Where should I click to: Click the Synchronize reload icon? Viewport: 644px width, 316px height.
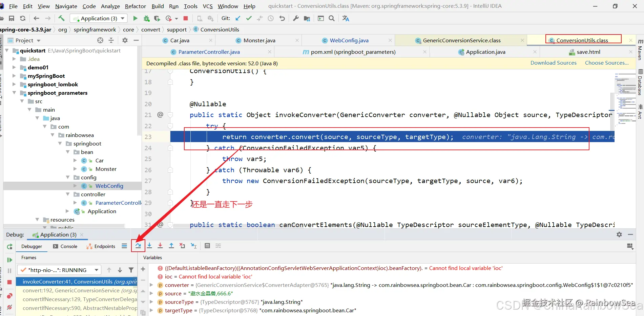click(x=23, y=18)
